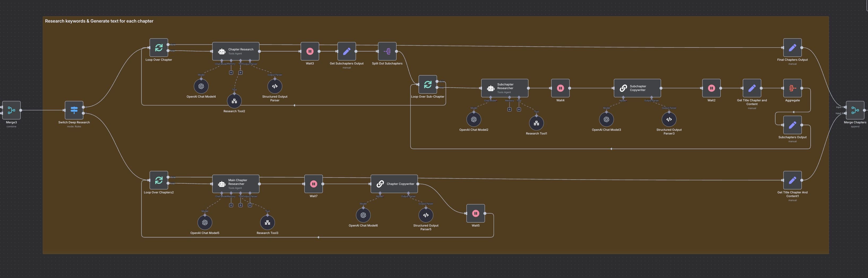Select the Subchapters Output node

tap(793, 125)
